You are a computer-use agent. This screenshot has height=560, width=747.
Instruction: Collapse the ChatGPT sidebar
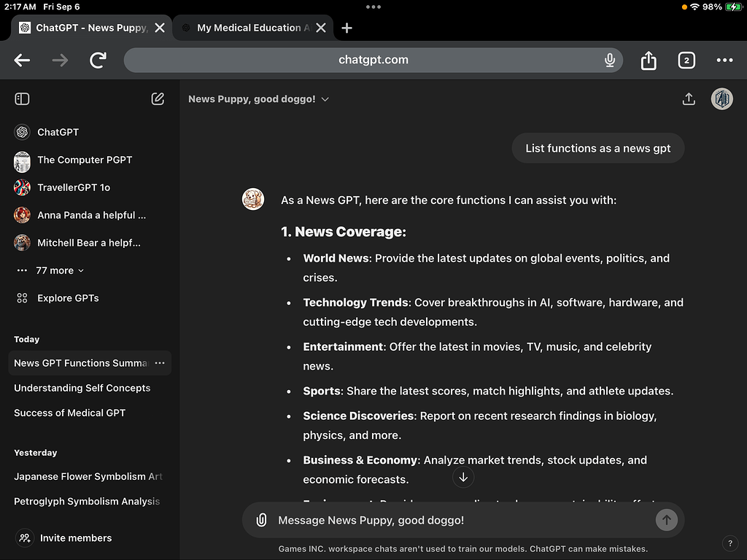22,98
